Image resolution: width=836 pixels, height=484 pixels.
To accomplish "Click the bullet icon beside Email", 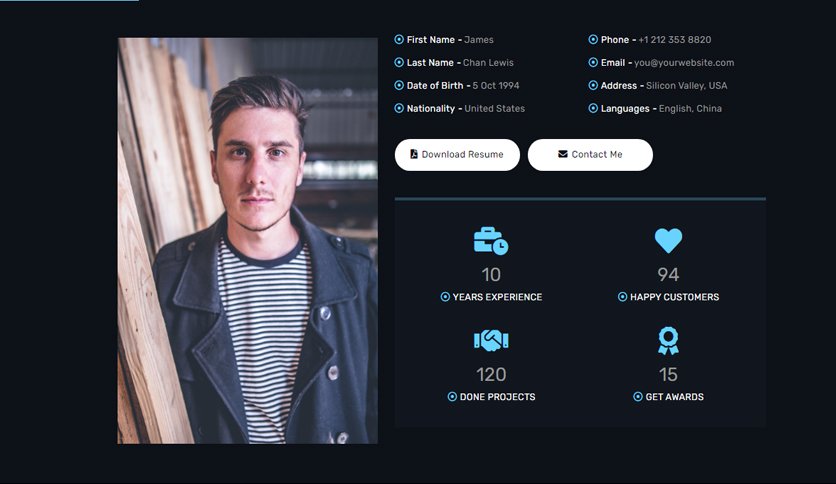I will click(x=593, y=62).
